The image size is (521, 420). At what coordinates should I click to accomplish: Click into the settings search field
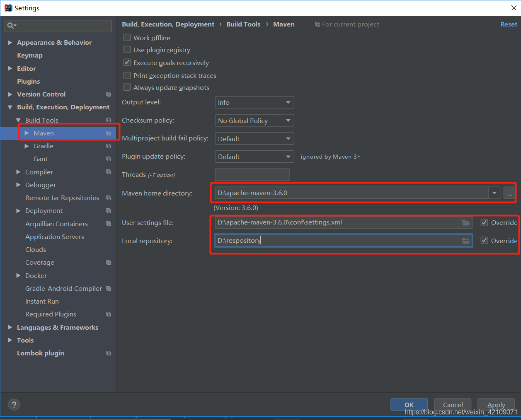[58, 26]
